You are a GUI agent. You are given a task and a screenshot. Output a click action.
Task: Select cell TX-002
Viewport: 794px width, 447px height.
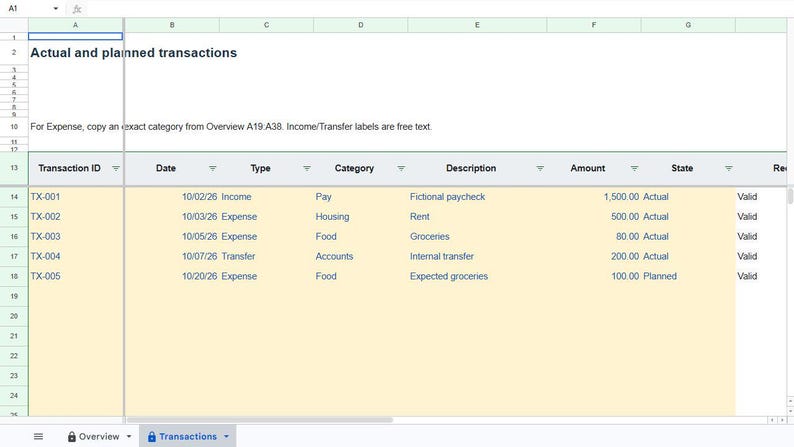click(75, 217)
